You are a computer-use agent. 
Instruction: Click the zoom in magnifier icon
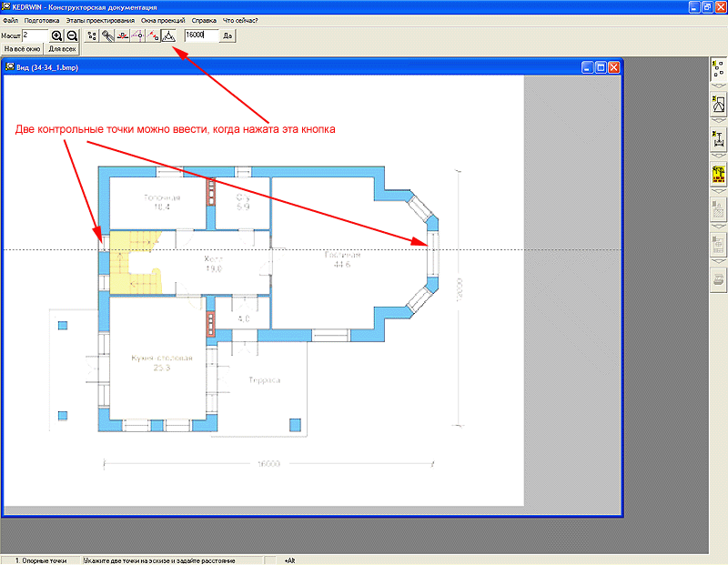(x=56, y=35)
